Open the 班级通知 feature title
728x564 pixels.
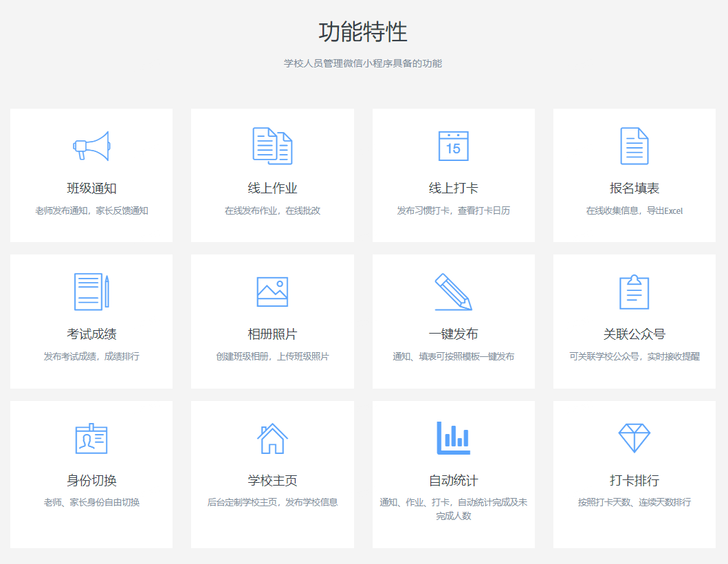pos(91,188)
